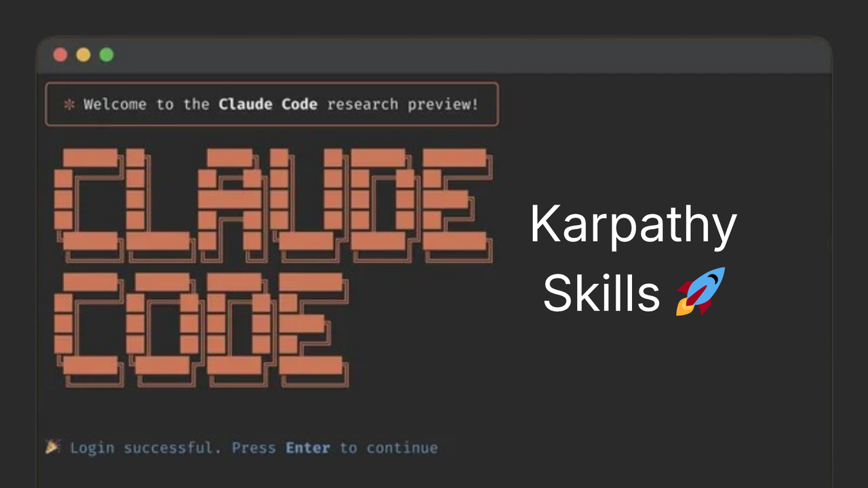Click the 'Welcome to the Claude Code research preview!' text
Screen dimensions: 868x488
click(281, 104)
